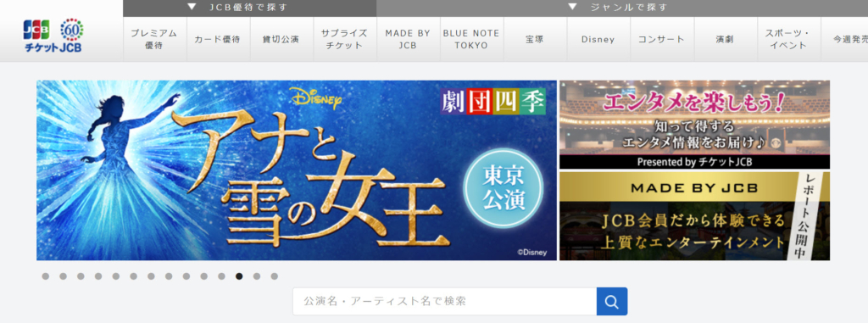Open サプライズチケット category
Image resolution: width=868 pixels, height=323 pixels.
point(345,39)
